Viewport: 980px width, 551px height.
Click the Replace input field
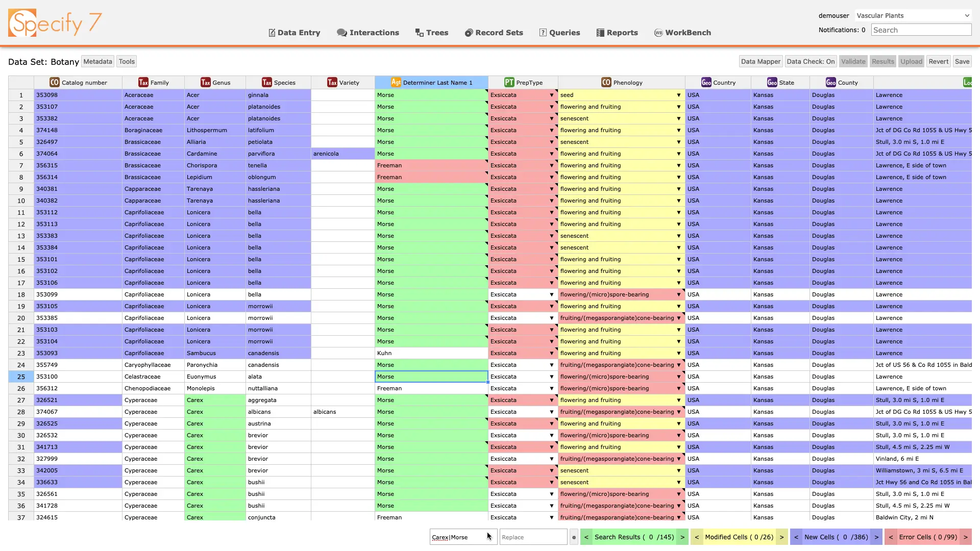(532, 537)
